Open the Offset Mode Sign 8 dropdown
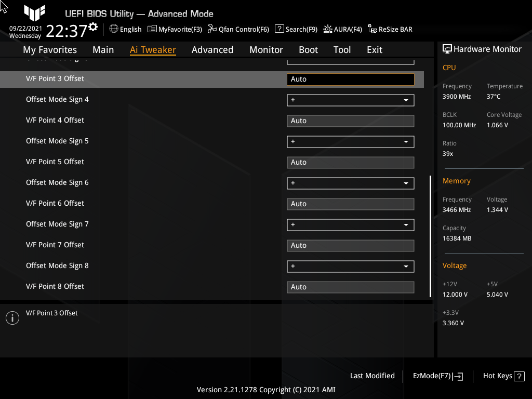Viewport: 532px width, 399px height. click(351, 267)
